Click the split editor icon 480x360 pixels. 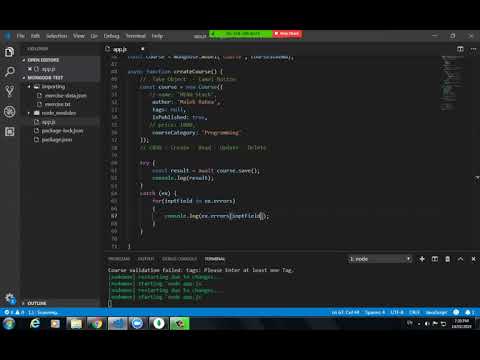(x=460, y=49)
